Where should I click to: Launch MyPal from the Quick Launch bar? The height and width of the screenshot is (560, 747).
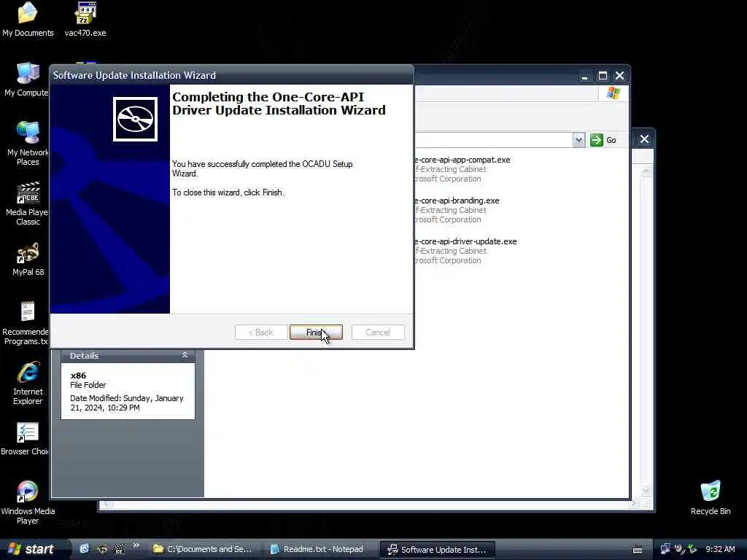click(102, 549)
